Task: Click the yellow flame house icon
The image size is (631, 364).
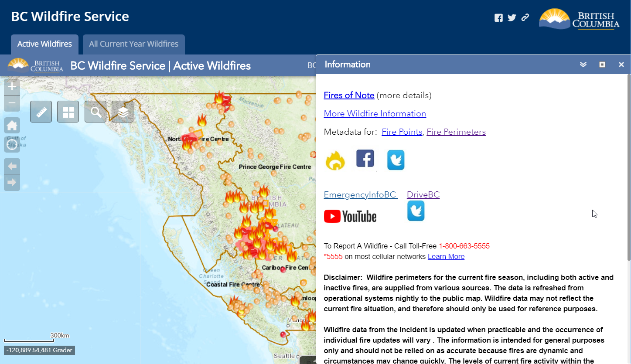Action: pos(335,160)
